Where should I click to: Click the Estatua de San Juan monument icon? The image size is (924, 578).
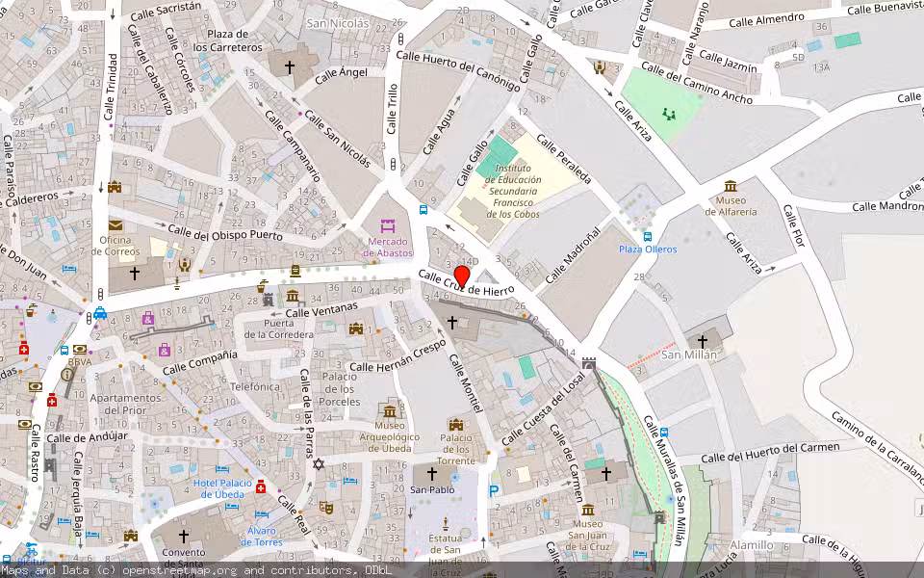[446, 524]
